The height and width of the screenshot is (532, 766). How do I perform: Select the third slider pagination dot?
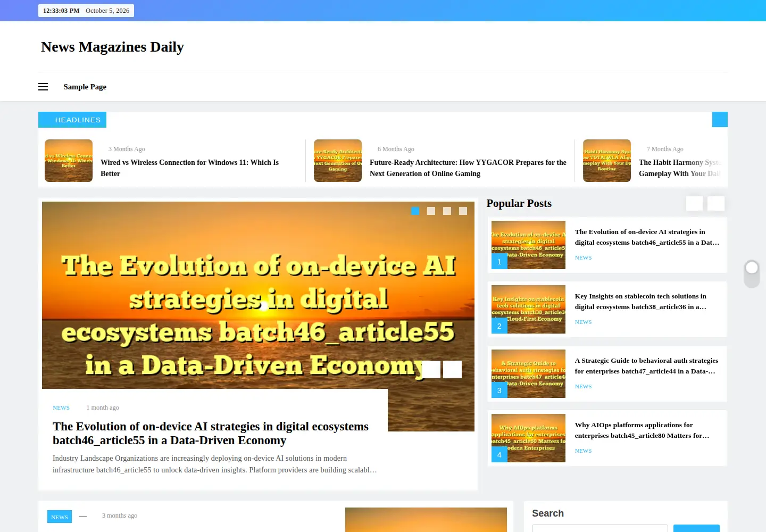click(x=447, y=211)
